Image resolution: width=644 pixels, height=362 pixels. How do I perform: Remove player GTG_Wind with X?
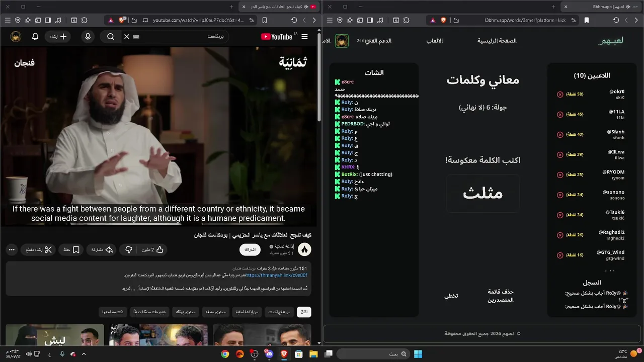(560, 255)
